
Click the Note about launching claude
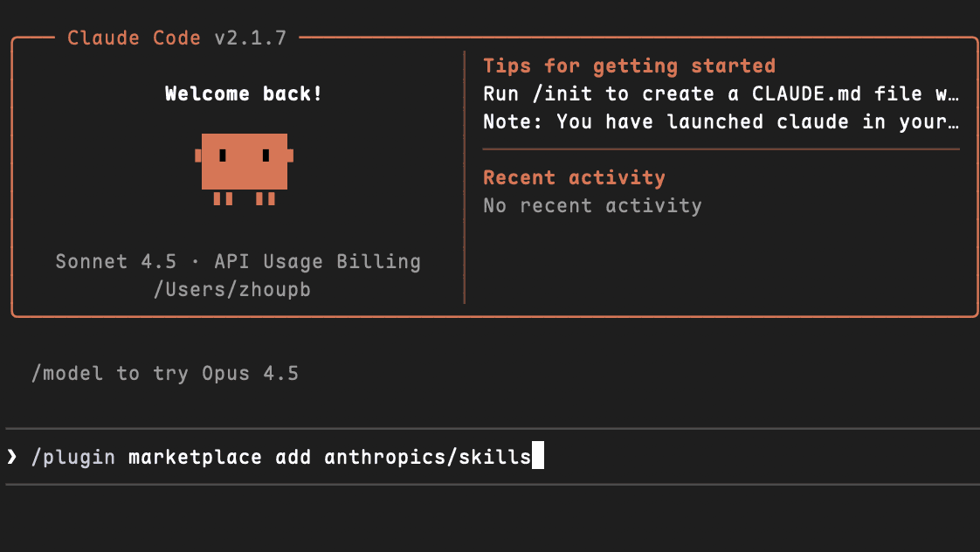coord(721,121)
